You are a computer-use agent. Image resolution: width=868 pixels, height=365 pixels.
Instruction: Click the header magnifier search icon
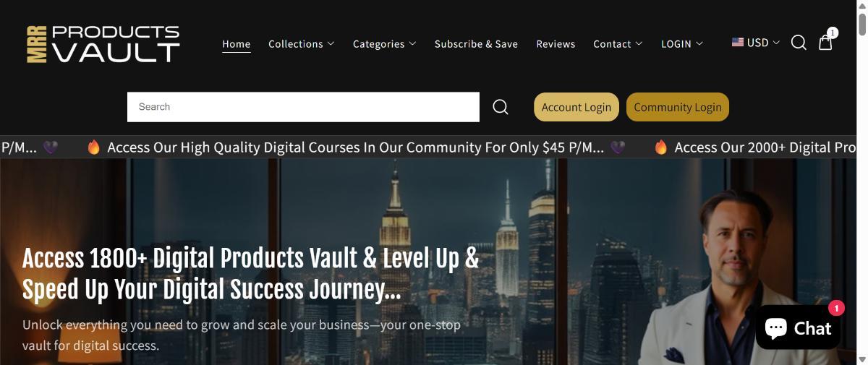click(799, 43)
